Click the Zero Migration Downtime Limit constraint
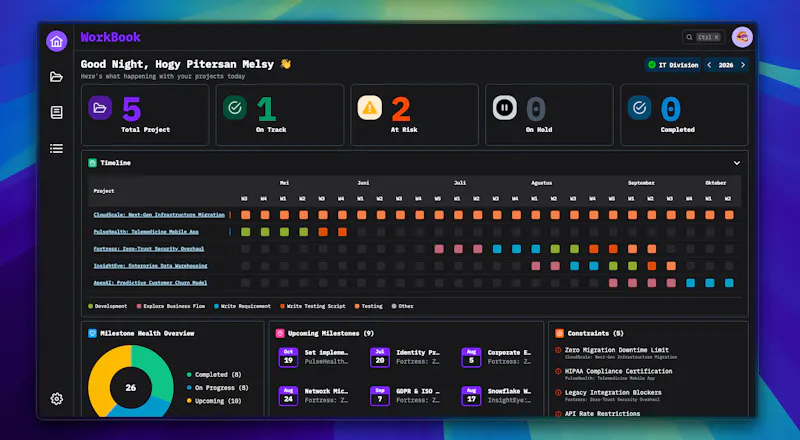This screenshot has width=800, height=440. click(x=616, y=350)
